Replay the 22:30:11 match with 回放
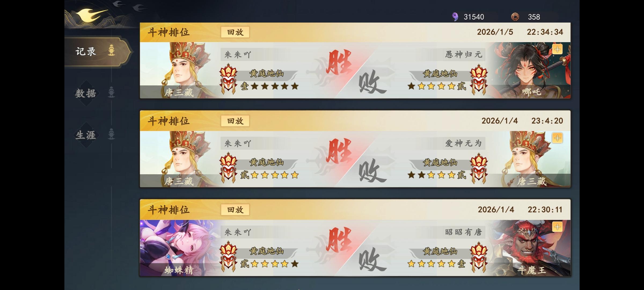 [x=235, y=210]
